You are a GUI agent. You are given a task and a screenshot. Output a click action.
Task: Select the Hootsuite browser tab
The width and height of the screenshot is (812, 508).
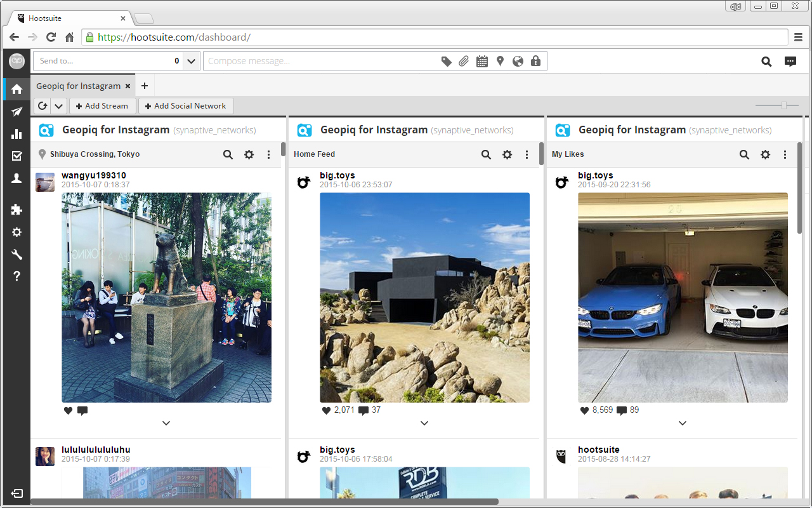click(x=70, y=18)
